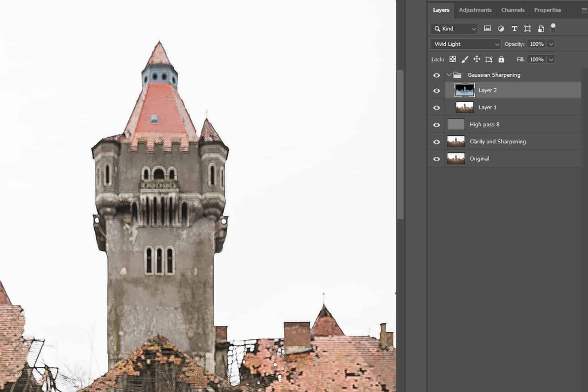The height and width of the screenshot is (392, 588).
Task: Select the Clarity and Sharpening layer
Action: click(497, 142)
